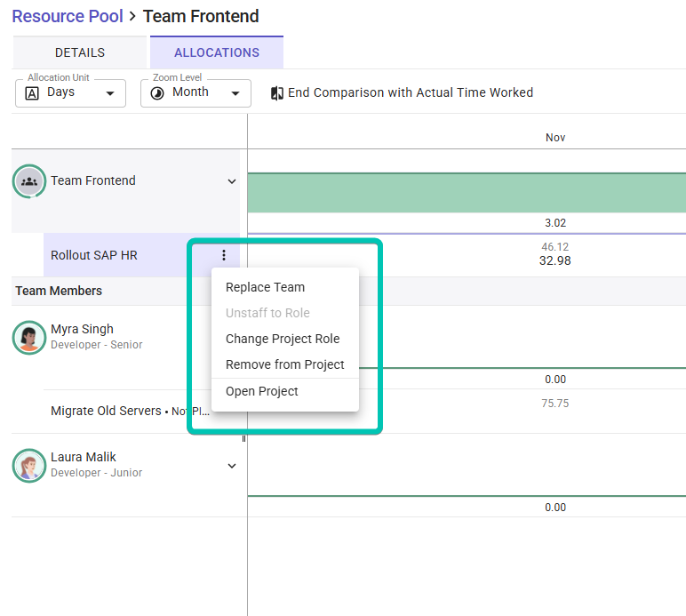Switch to the Details tab

(x=80, y=52)
